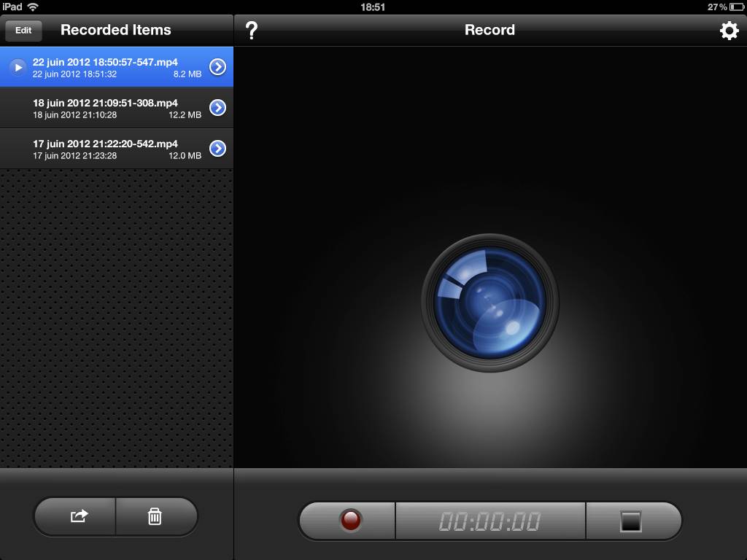The width and height of the screenshot is (747, 560).
Task: Tap the Edit button
Action: (23, 31)
